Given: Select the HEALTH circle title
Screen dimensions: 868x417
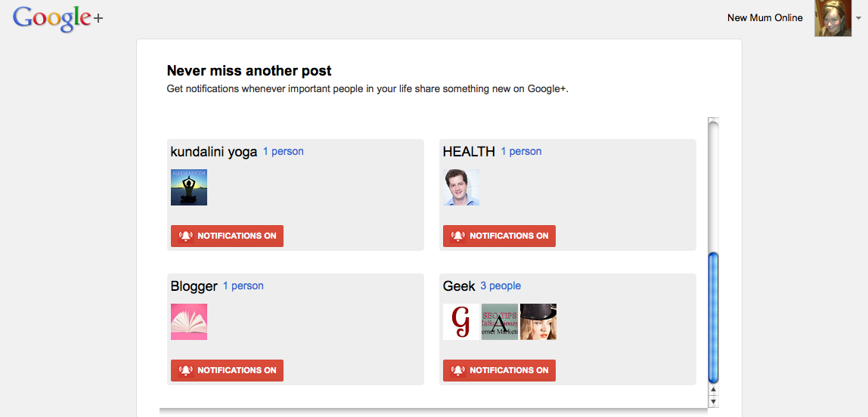Looking at the screenshot, I should click(x=469, y=152).
